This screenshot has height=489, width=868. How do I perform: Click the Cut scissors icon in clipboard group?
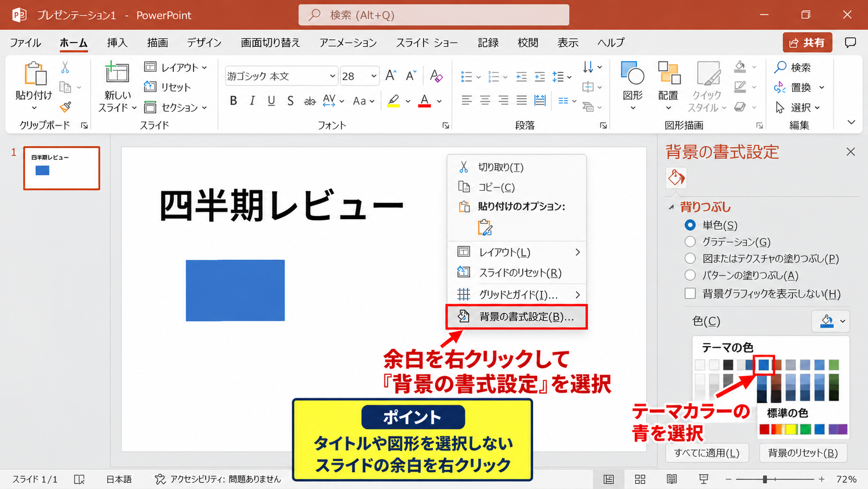point(65,68)
